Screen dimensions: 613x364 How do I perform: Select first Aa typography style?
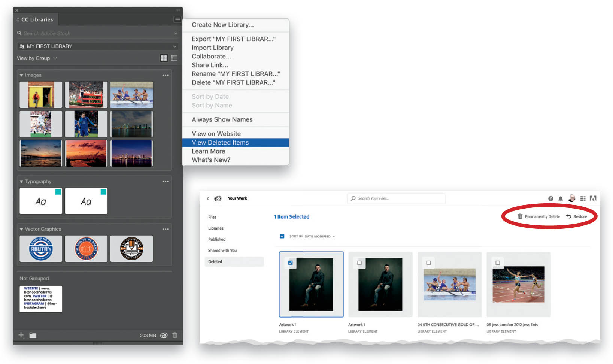[41, 201]
